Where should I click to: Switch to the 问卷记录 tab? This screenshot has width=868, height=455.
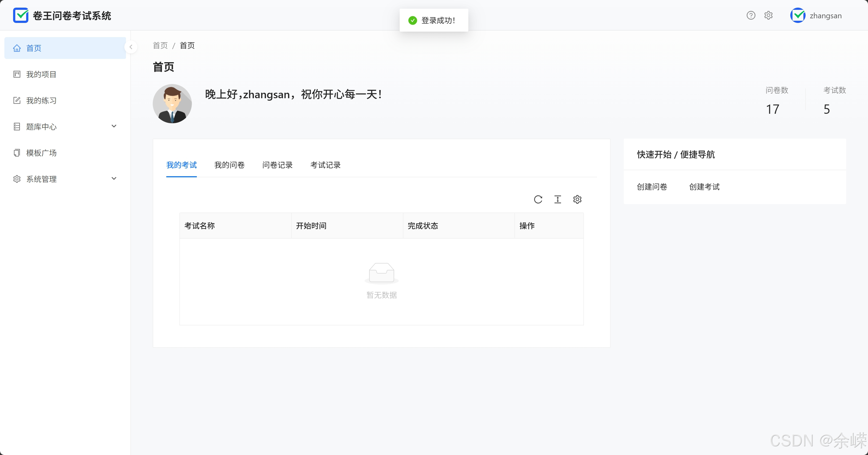277,165
